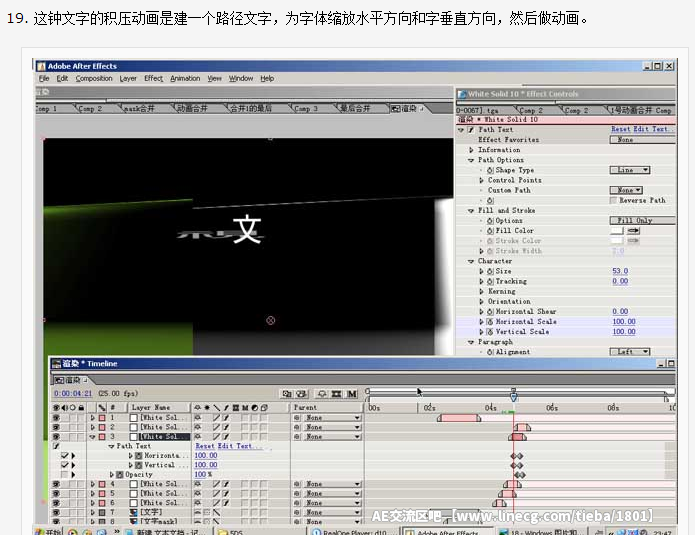The width and height of the screenshot is (695, 535).
Task: Click the audio column header icon
Action: click(65, 408)
